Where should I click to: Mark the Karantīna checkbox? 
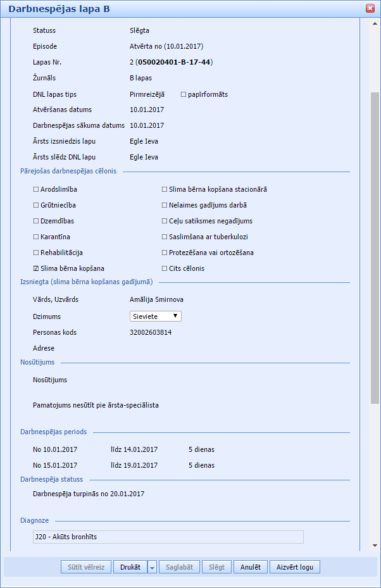tap(36, 237)
